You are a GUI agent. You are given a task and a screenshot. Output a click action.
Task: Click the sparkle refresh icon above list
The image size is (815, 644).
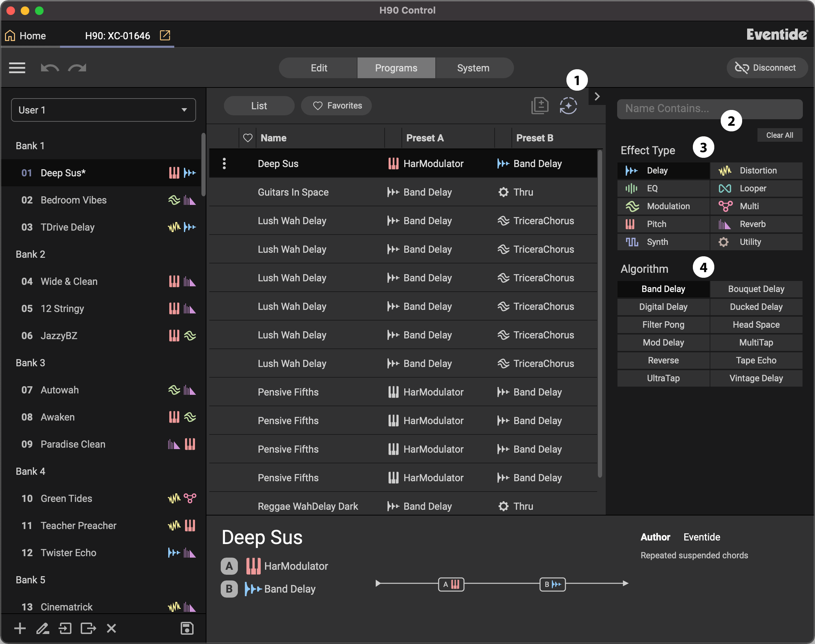(x=568, y=106)
